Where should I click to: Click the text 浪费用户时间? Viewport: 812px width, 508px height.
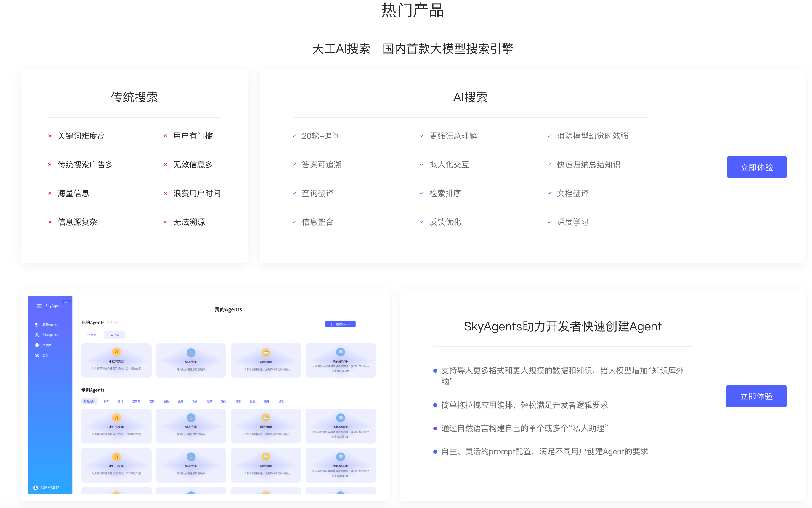pyautogui.click(x=197, y=193)
